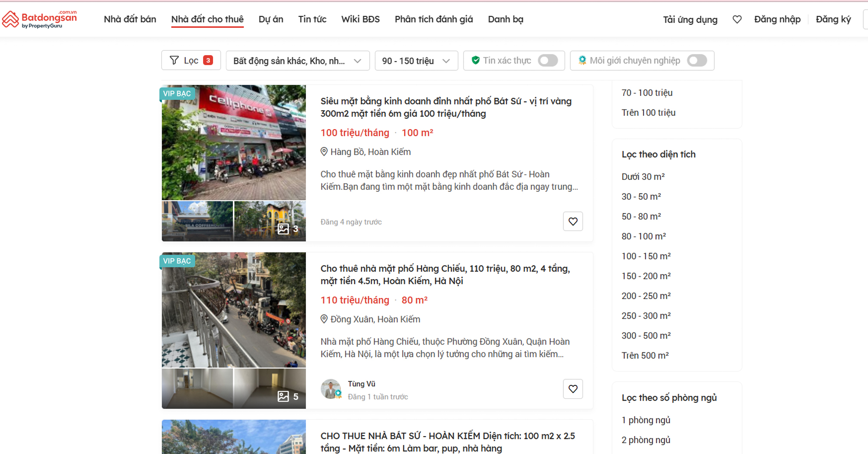
Task: Open the saved listings heart in header
Action: coord(737,19)
